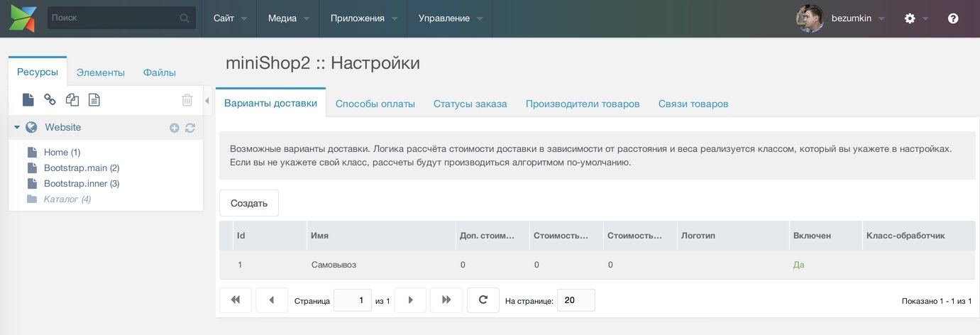The width and height of the screenshot is (980, 335).
Task: Open the Приложения menu
Action: click(x=363, y=18)
